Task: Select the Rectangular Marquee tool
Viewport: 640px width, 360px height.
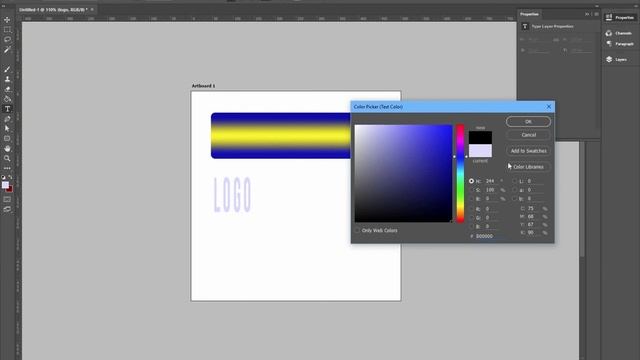Action: click(x=7, y=30)
